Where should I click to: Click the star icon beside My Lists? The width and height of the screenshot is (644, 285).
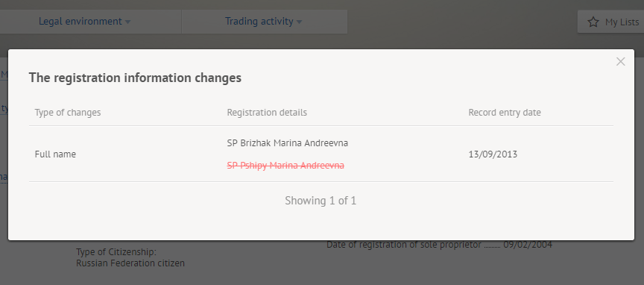[x=593, y=22]
